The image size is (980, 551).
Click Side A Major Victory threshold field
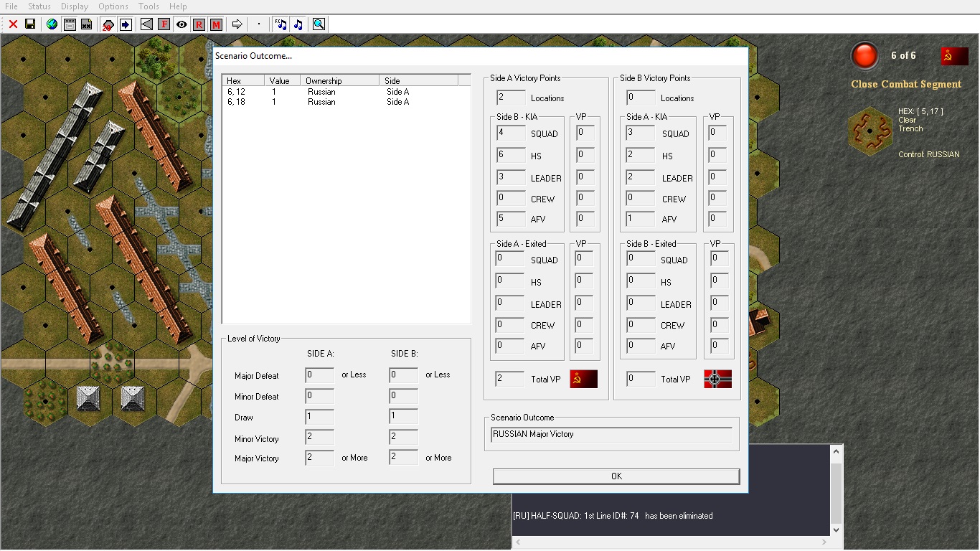click(x=320, y=458)
